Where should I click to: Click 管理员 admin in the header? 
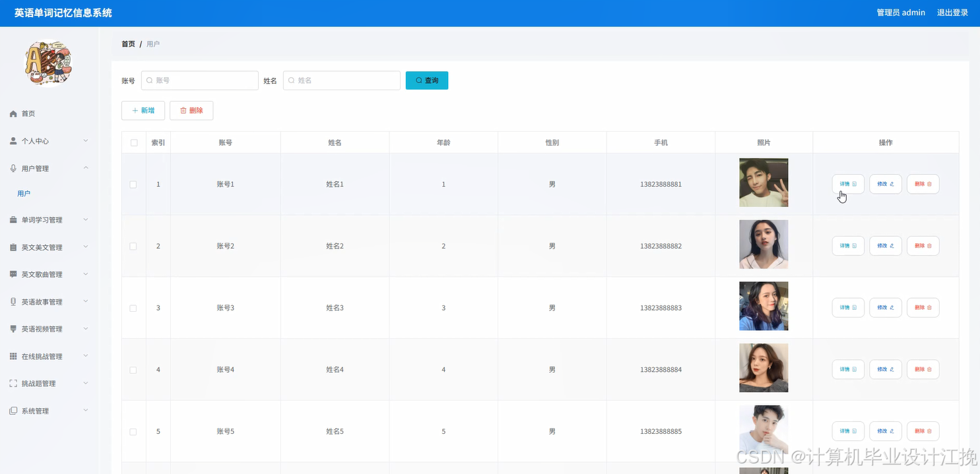901,13
